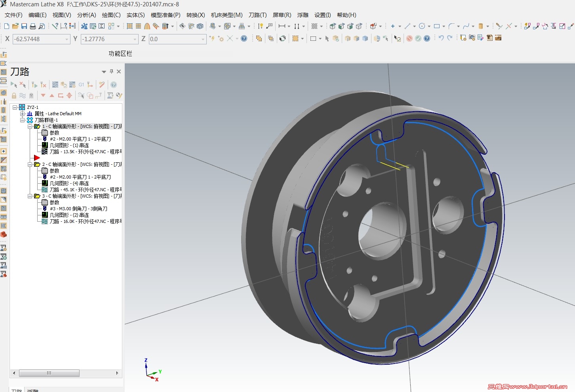Viewport: 575px width, 392px height.
Task: Click the G1 post-process icon
Action: 81,85
